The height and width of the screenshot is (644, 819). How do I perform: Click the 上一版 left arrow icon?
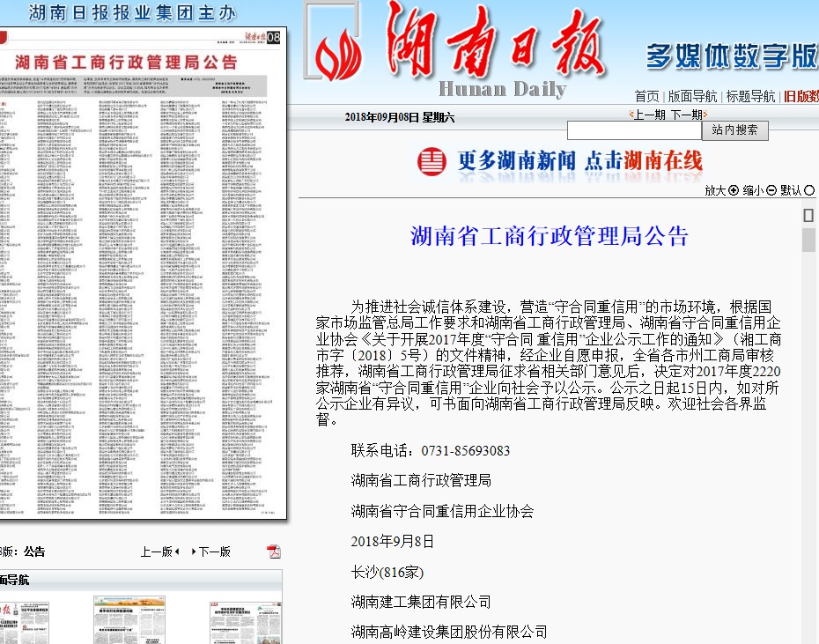click(x=177, y=551)
